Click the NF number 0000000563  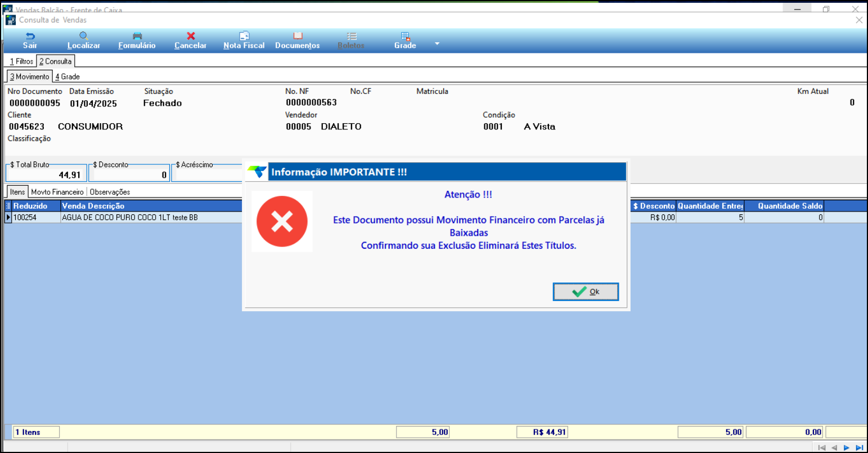pos(312,102)
